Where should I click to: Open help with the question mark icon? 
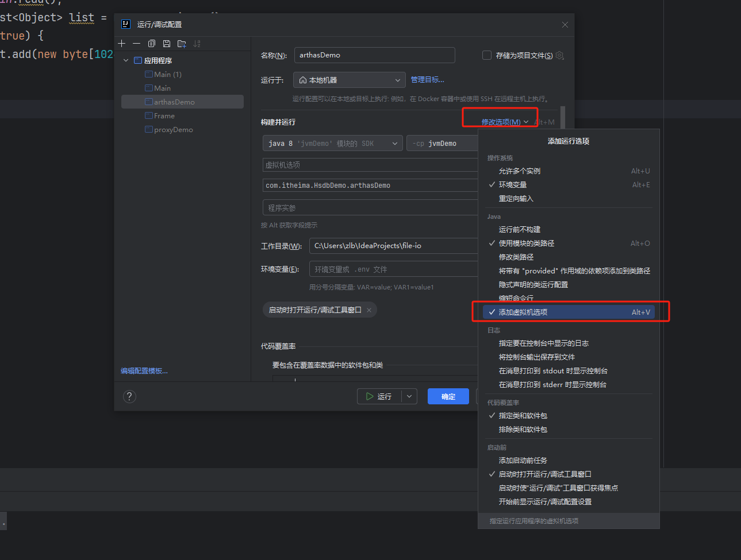point(130,396)
